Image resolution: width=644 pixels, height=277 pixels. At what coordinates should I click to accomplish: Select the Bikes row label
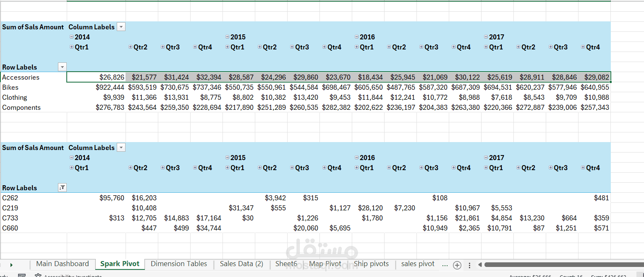[34, 87]
